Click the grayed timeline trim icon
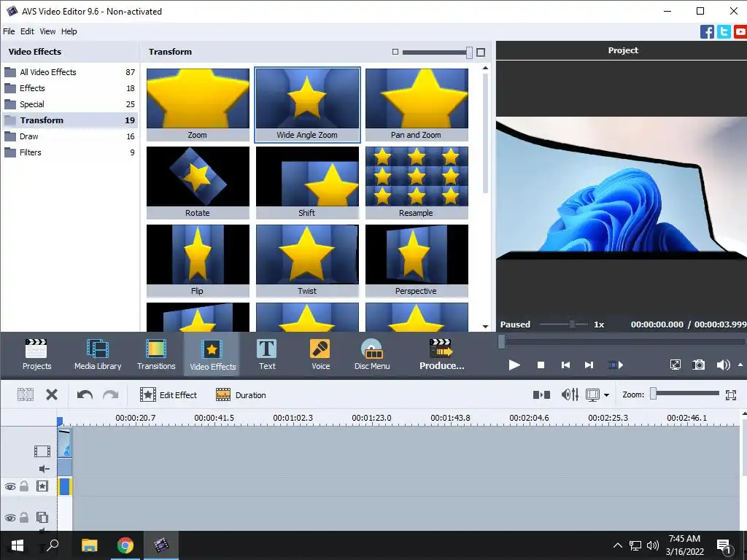 pos(26,394)
